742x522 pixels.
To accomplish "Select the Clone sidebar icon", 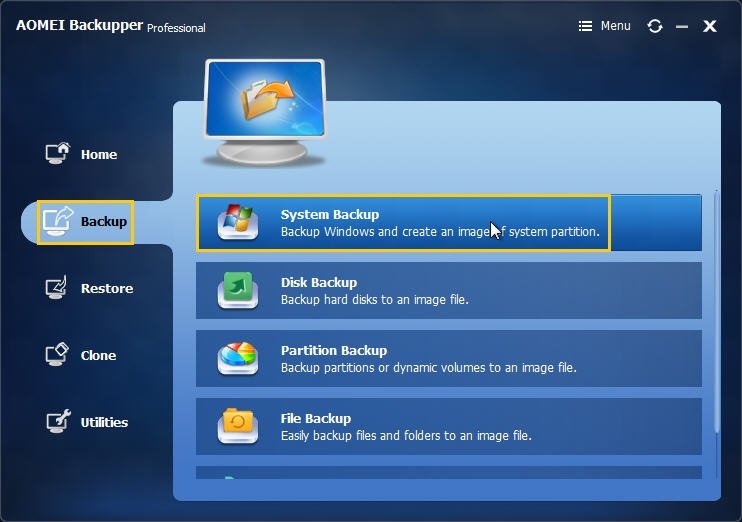I will (57, 354).
